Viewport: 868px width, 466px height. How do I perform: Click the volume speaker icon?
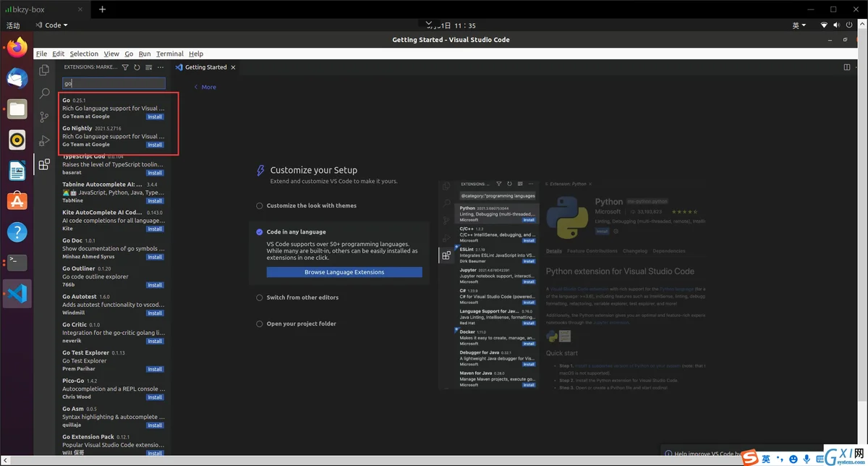tap(836, 25)
